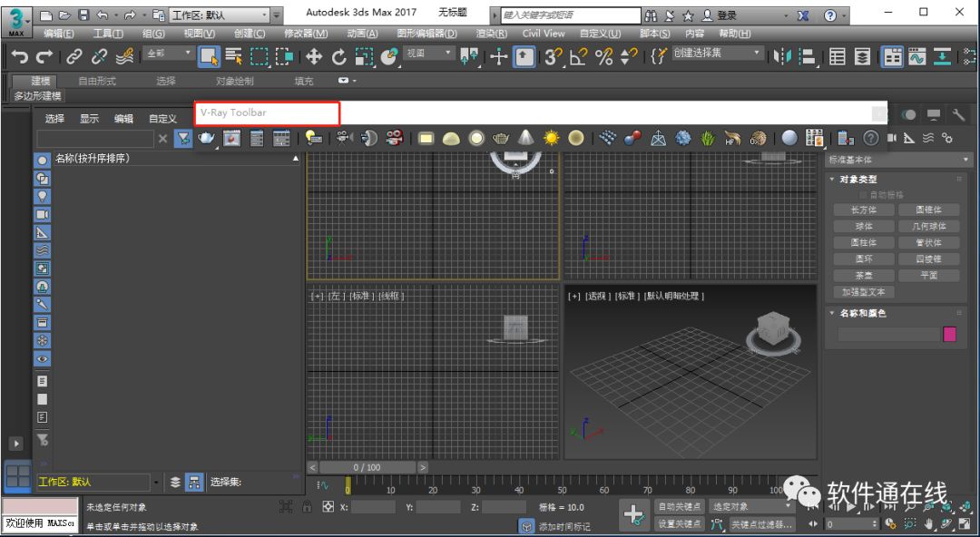The width and height of the screenshot is (980, 537).
Task: Toggle the Spinner Snap button
Action: pyautogui.click(x=628, y=57)
